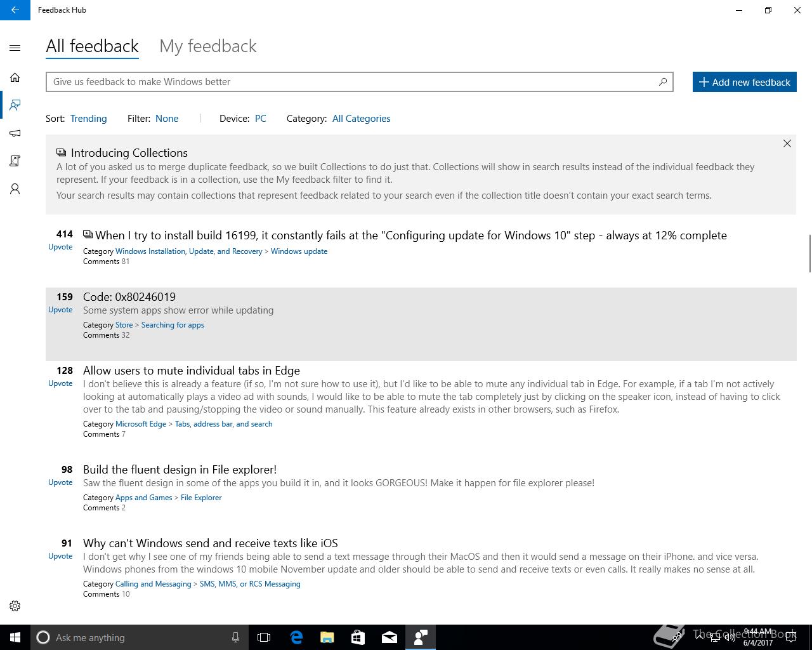The height and width of the screenshot is (650, 812).
Task: Click the Calling and Messaging category link
Action: tap(153, 584)
